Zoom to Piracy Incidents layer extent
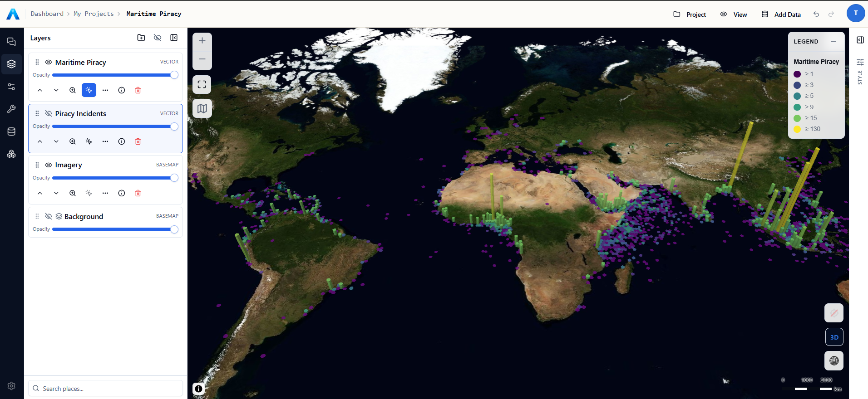The height and width of the screenshot is (399, 868). click(73, 141)
